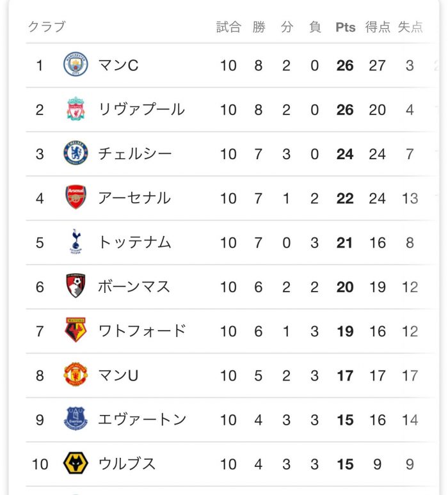Click the Tottenham cockerel crest
Viewport: 448px width, 495px height.
coord(76,242)
